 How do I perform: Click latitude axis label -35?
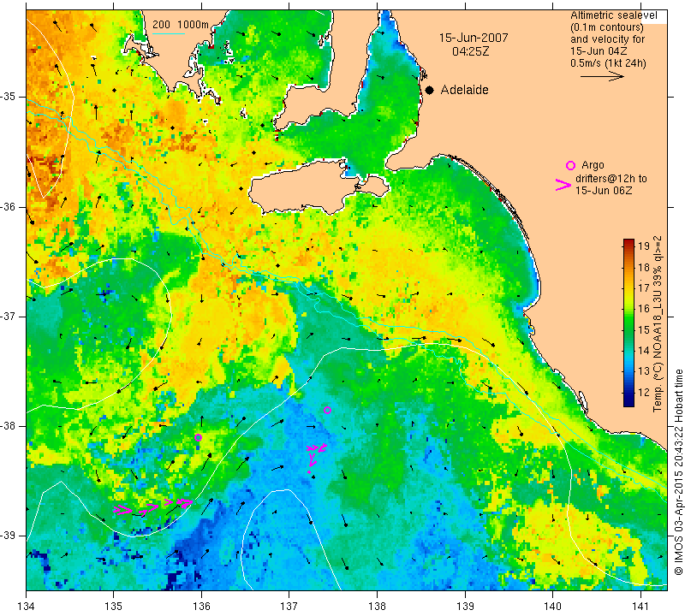point(9,97)
